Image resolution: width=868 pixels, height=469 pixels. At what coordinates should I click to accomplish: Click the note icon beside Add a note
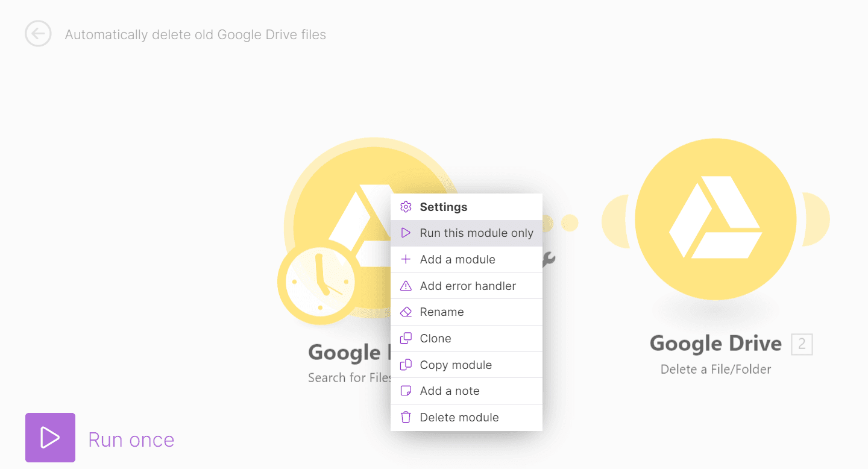click(406, 391)
